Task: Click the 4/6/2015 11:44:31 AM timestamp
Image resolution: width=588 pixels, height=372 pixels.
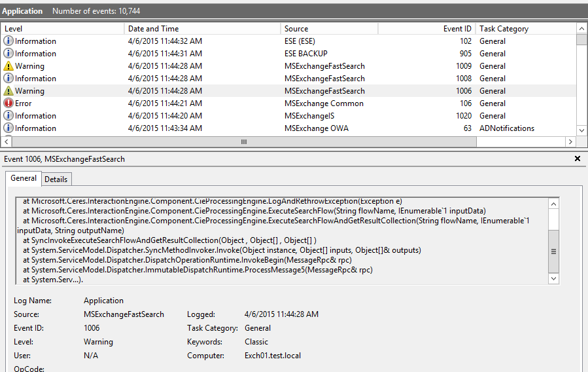Action: [165, 53]
